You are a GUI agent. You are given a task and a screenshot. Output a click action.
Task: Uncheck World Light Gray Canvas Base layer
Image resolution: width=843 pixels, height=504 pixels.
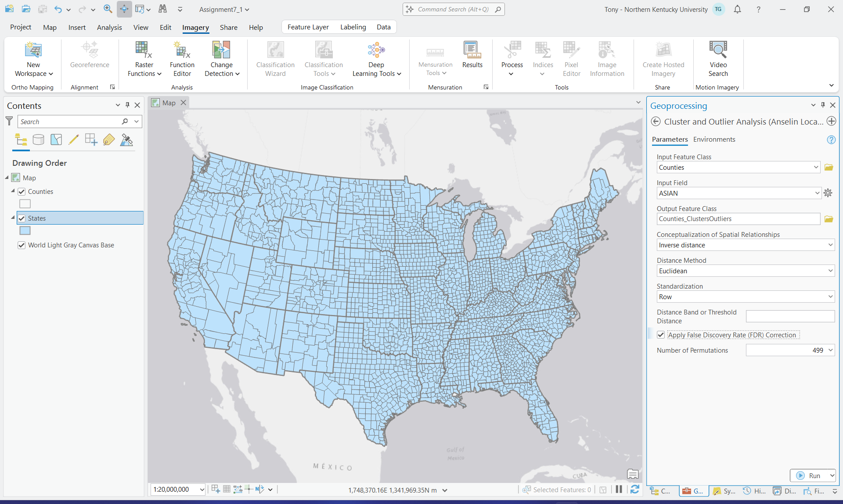tap(22, 245)
